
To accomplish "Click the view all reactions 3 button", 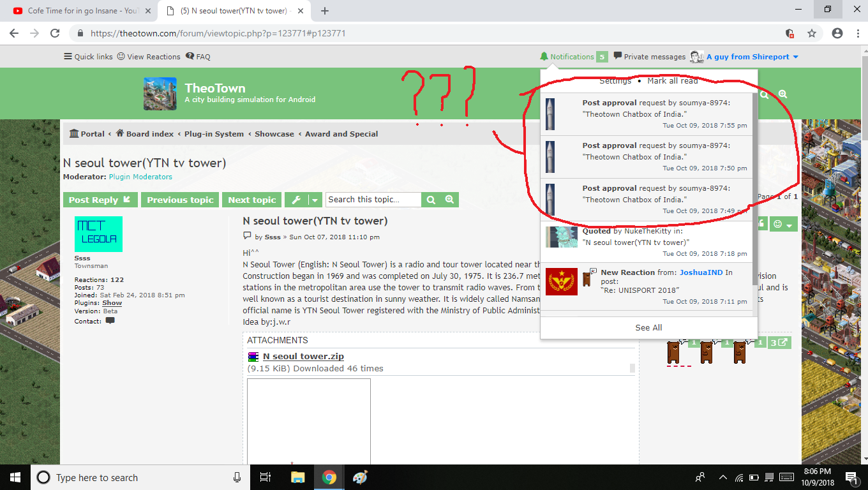I will point(779,343).
